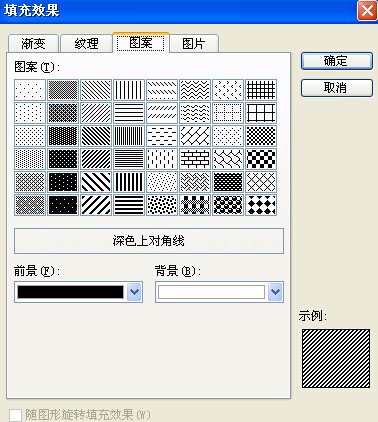Select the dashed upward diagonal pattern swatch
This screenshot has width=378, height=422.
pyautogui.click(x=162, y=113)
